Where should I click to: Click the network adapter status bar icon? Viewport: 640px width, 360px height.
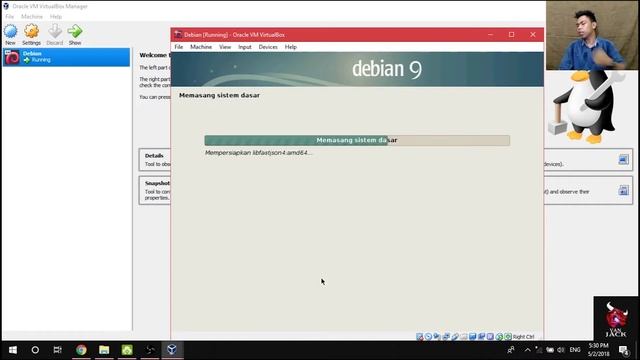446,337
